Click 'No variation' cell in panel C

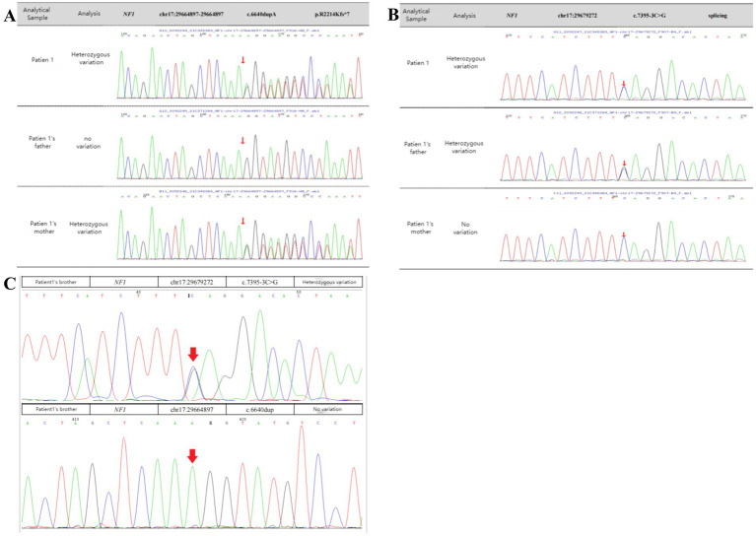coord(328,409)
